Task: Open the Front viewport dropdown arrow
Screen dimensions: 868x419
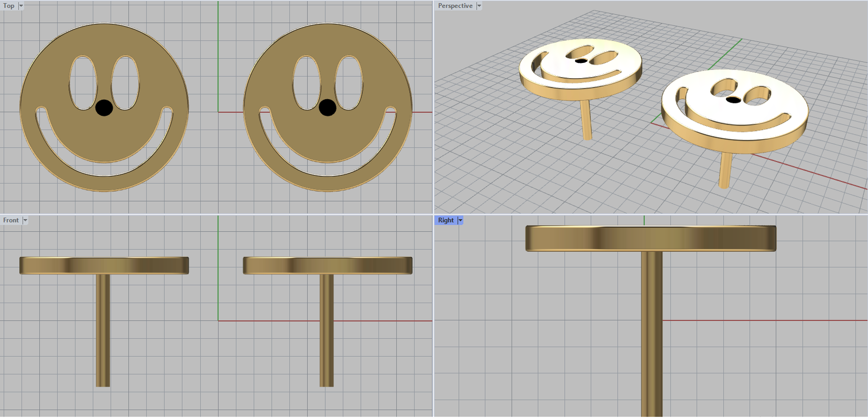Action: tap(25, 220)
